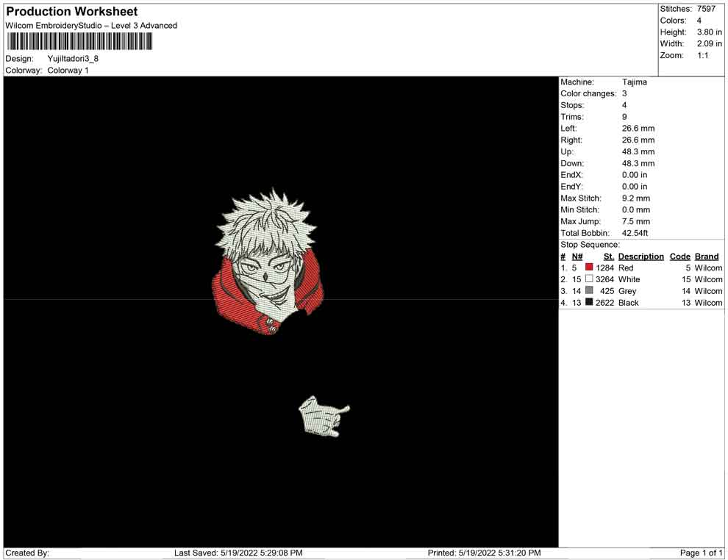Click the 'Description' column header
The height and width of the screenshot is (560, 728).
pos(640,256)
